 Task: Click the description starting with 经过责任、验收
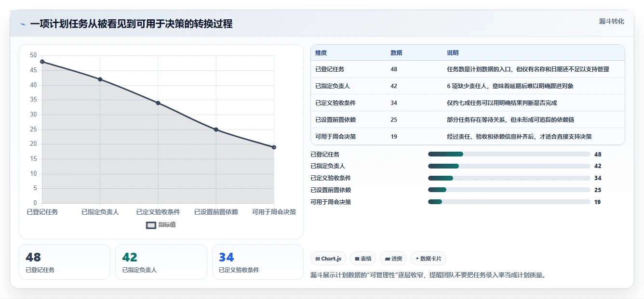click(519, 137)
